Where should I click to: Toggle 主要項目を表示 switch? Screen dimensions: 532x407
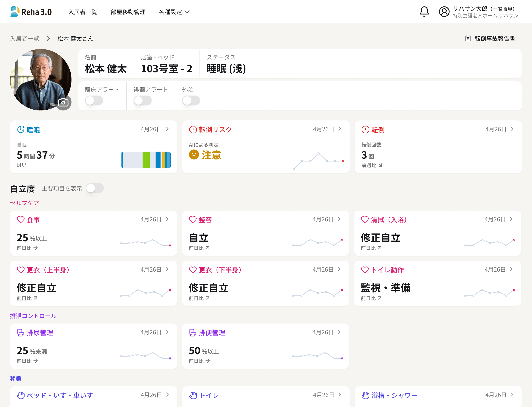(95, 188)
